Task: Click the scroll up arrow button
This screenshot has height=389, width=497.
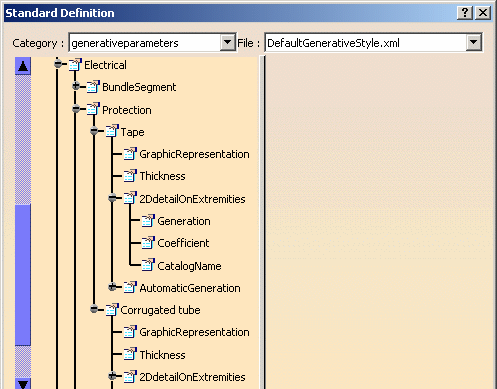Action: point(23,66)
